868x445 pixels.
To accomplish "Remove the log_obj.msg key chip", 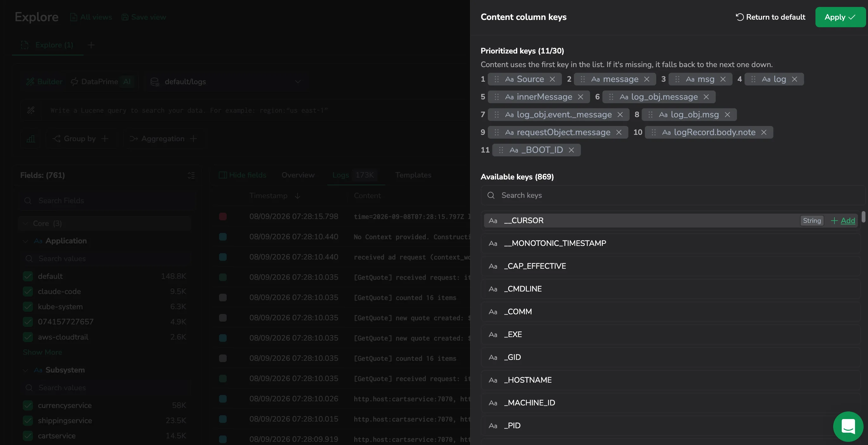I will pos(727,115).
